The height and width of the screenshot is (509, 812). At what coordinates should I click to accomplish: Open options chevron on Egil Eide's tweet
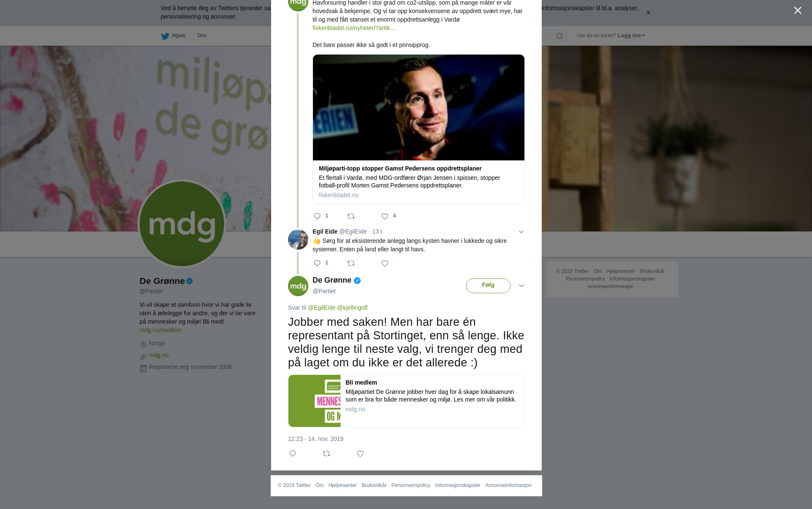click(x=521, y=232)
